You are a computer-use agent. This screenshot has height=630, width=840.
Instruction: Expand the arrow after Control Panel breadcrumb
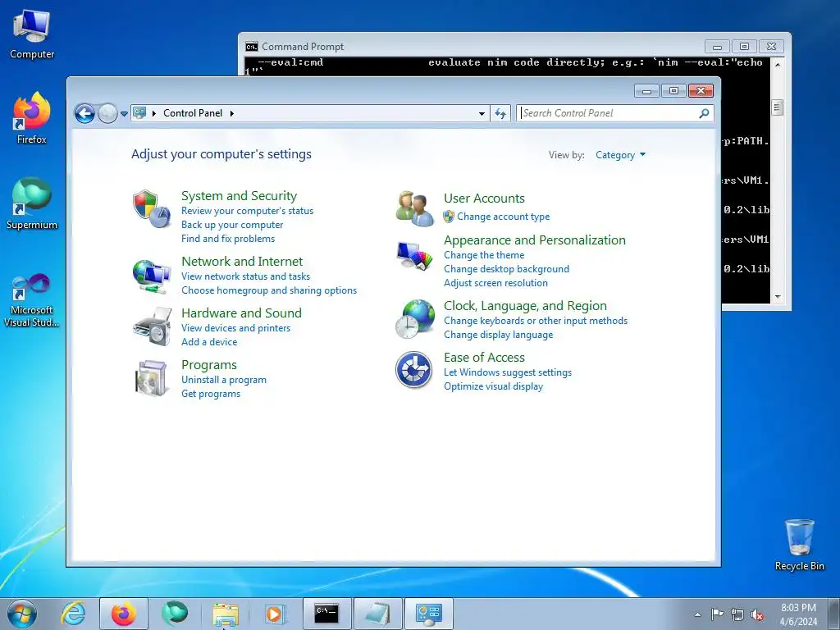[x=232, y=113]
